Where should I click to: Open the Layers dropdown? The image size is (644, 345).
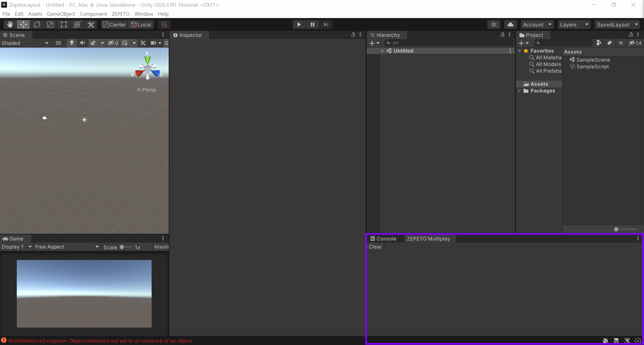tap(574, 24)
